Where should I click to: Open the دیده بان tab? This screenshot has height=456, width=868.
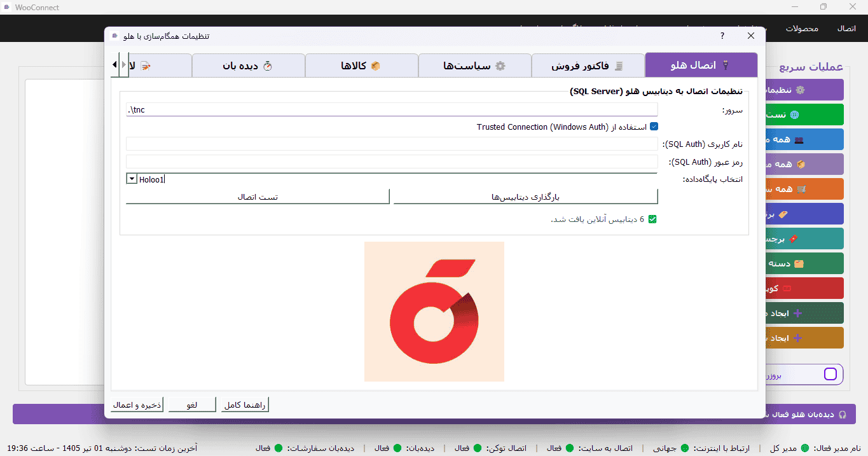coord(249,66)
